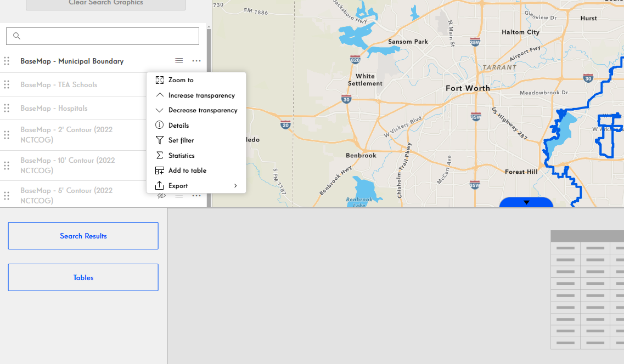624x364 pixels.
Task: Click the Set filter funnel icon
Action: click(159, 140)
